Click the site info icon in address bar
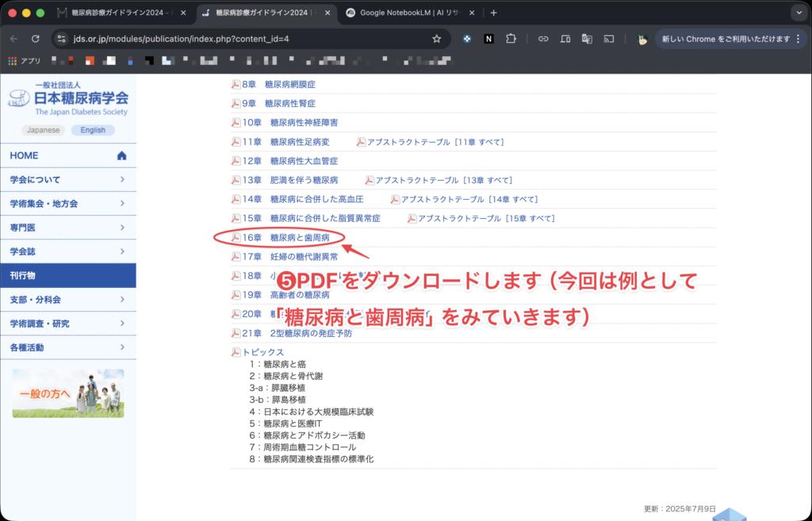The width and height of the screenshot is (812, 521). (62, 39)
